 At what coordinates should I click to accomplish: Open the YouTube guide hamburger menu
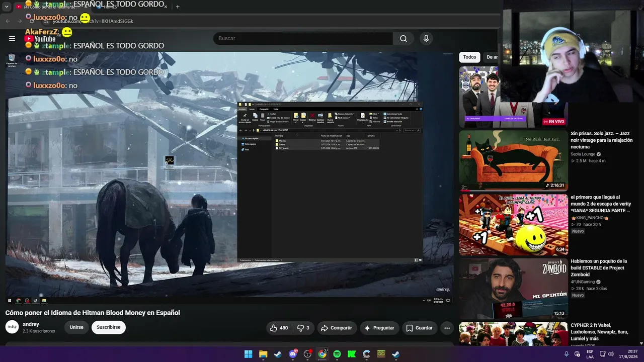tap(12, 38)
